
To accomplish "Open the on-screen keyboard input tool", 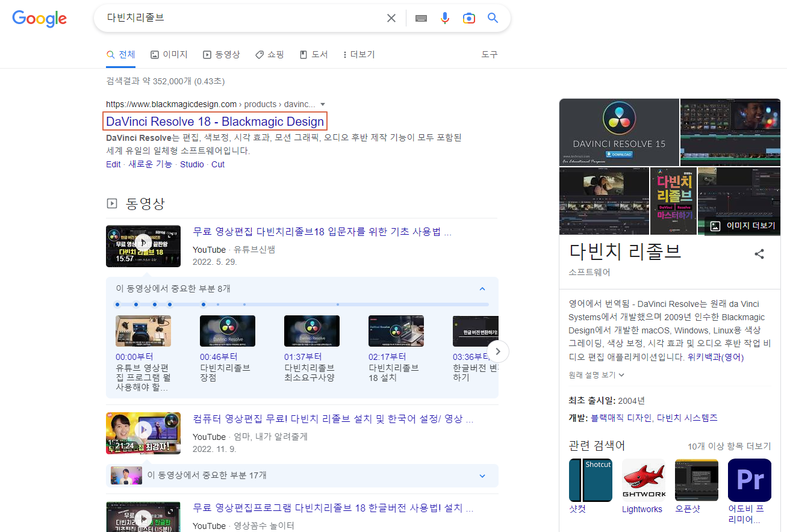I will coord(421,18).
